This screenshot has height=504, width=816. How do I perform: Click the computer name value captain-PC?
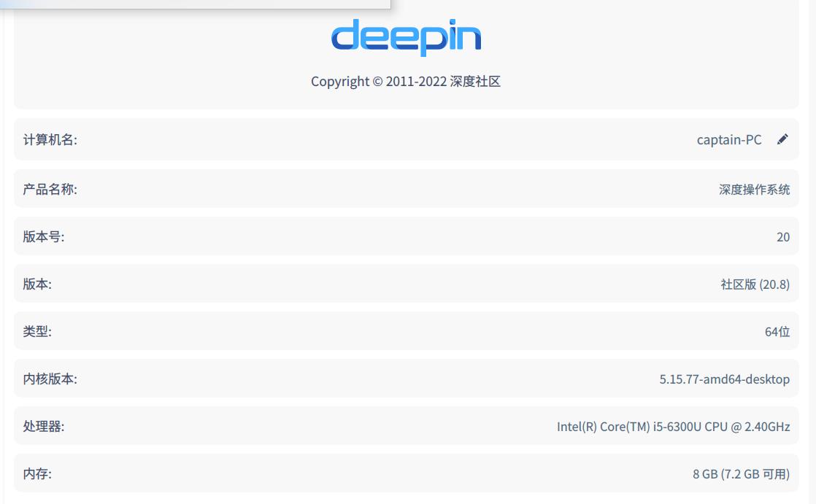click(729, 140)
